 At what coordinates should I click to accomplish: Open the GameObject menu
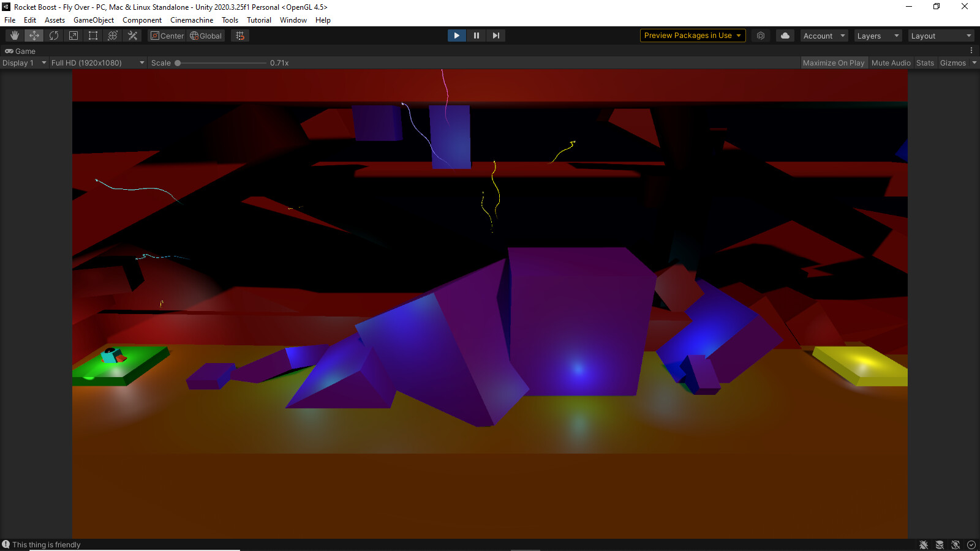(x=93, y=20)
